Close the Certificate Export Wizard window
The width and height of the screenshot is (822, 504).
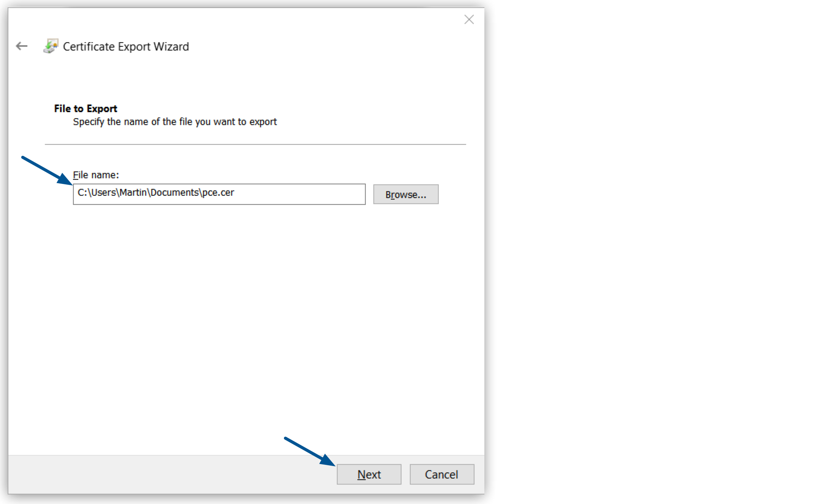tap(469, 20)
